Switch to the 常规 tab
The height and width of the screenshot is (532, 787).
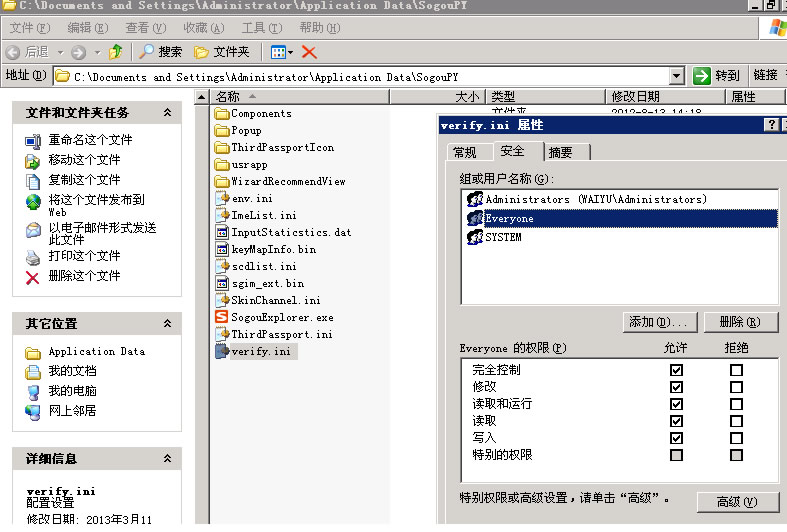coord(465,153)
